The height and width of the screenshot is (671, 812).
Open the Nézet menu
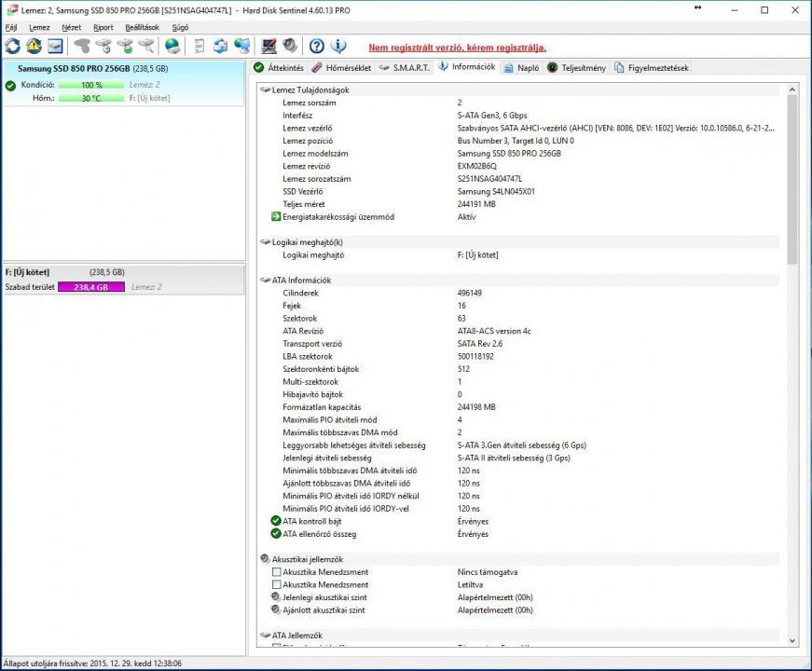click(x=72, y=27)
